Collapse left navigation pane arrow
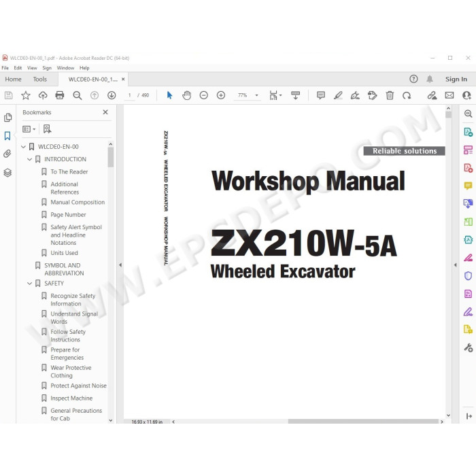 120,265
